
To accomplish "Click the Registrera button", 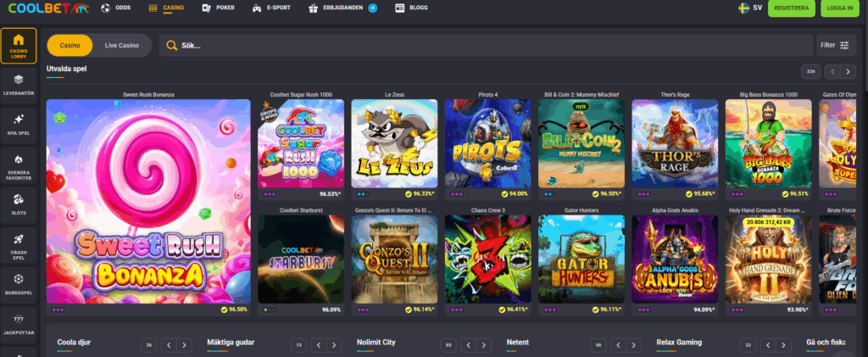I will [x=793, y=8].
